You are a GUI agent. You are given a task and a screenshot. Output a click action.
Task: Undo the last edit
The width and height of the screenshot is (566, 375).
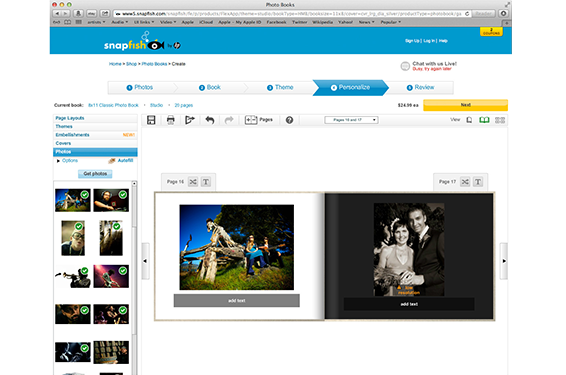click(210, 120)
